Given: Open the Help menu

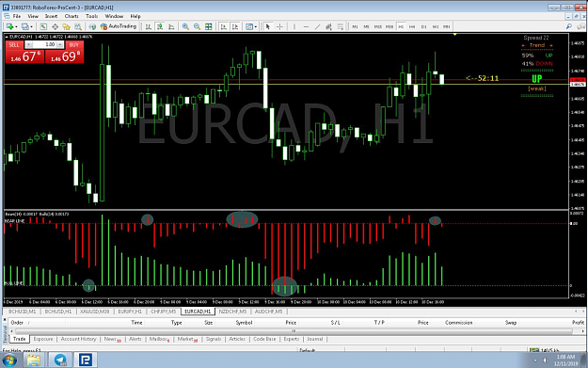Looking at the screenshot, I should pos(135,16).
